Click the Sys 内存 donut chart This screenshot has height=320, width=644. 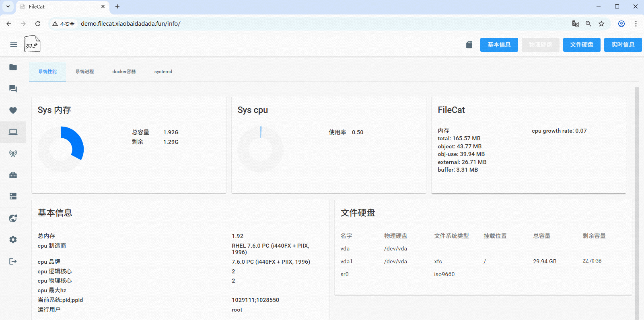point(61,149)
